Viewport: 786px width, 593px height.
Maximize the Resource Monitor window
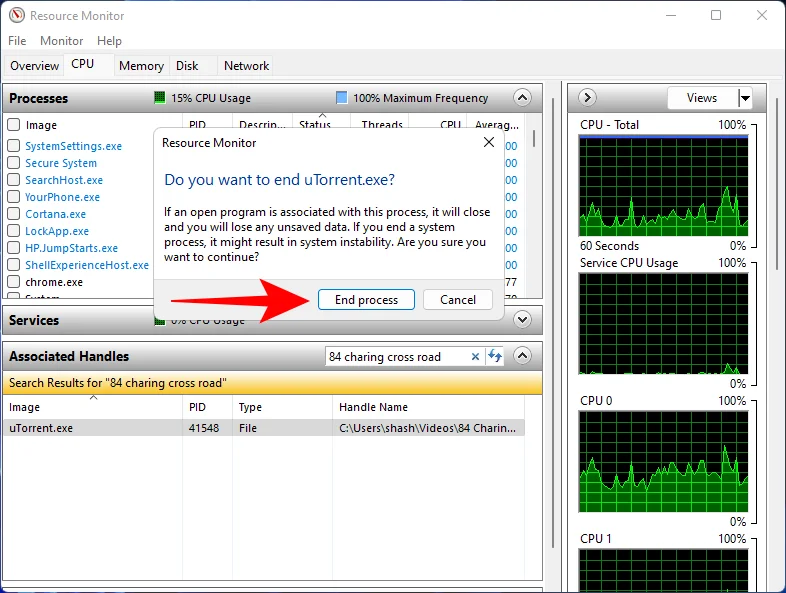coord(716,15)
